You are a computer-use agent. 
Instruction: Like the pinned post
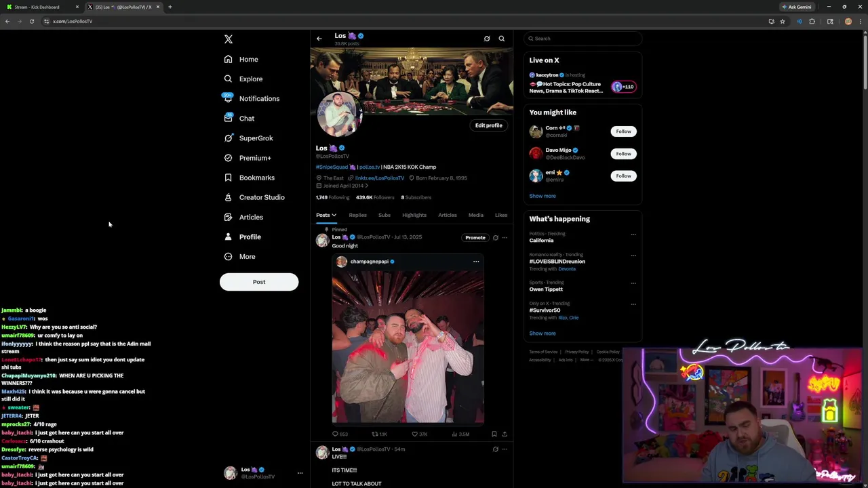tap(420, 434)
